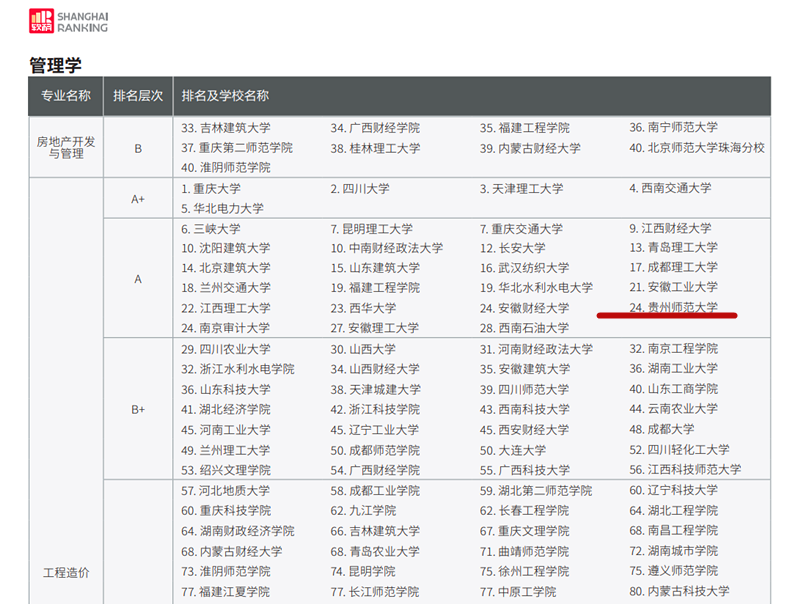Click the 工程造价 major name cell
Image resolution: width=800 pixels, height=604 pixels.
(66, 573)
